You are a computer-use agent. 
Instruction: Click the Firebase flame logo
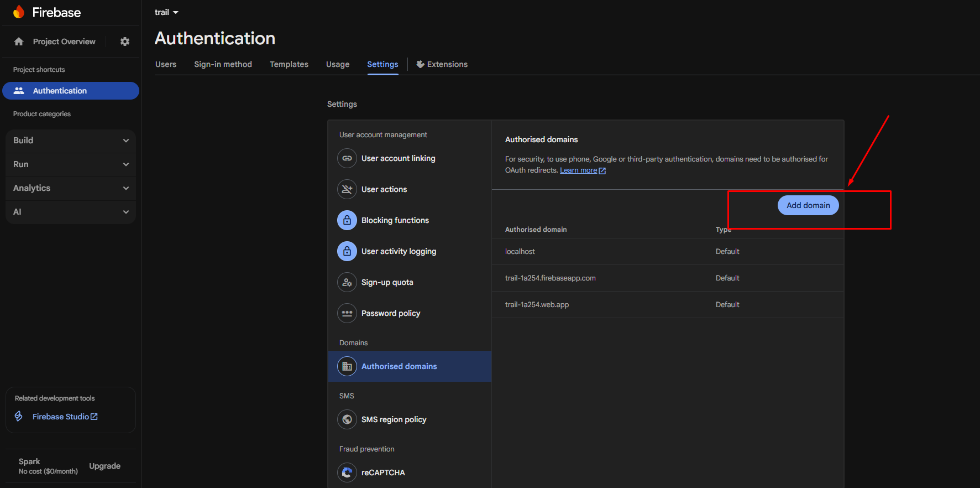(x=19, y=12)
